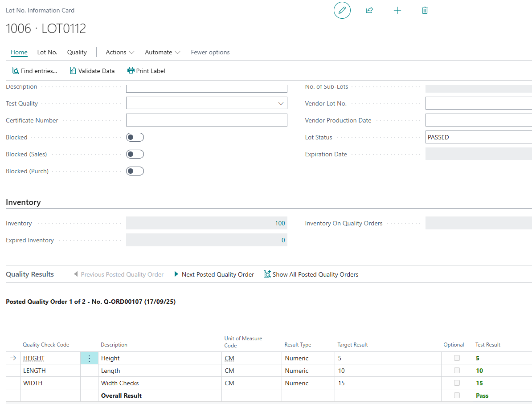Open the Quality tab
This screenshot has width=532, height=404.
pos(77,52)
